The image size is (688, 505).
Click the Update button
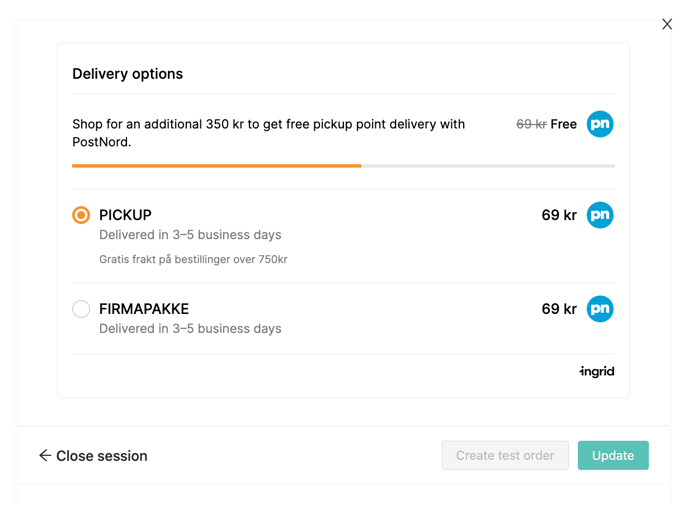[x=613, y=455]
